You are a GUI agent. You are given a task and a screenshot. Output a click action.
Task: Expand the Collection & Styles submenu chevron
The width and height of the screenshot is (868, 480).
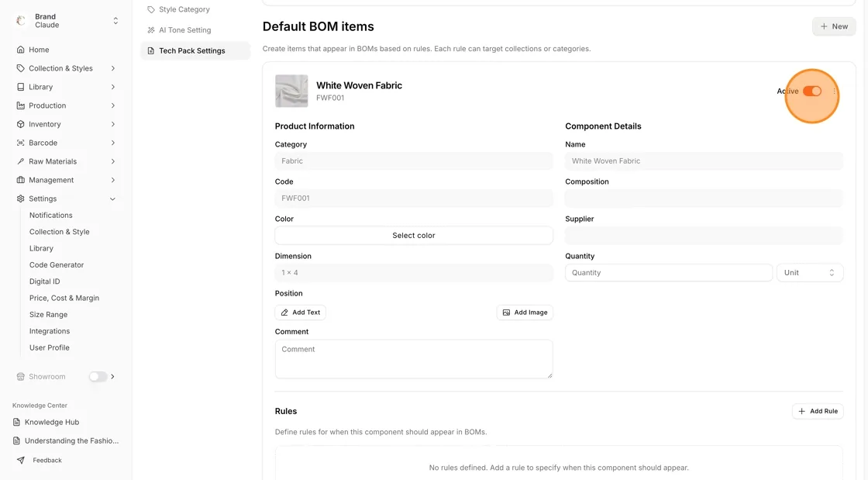coord(113,68)
